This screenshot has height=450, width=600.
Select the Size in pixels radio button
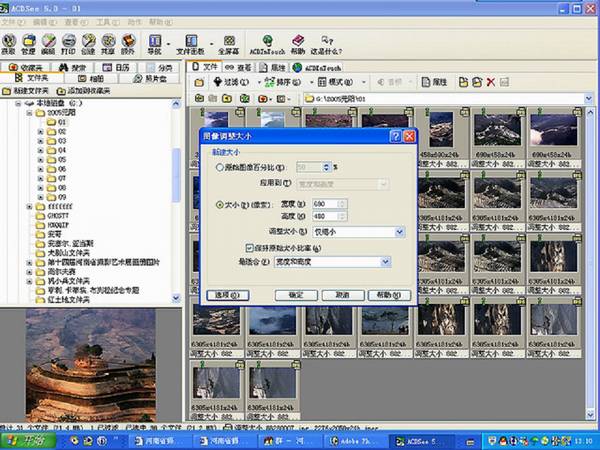click(220, 205)
